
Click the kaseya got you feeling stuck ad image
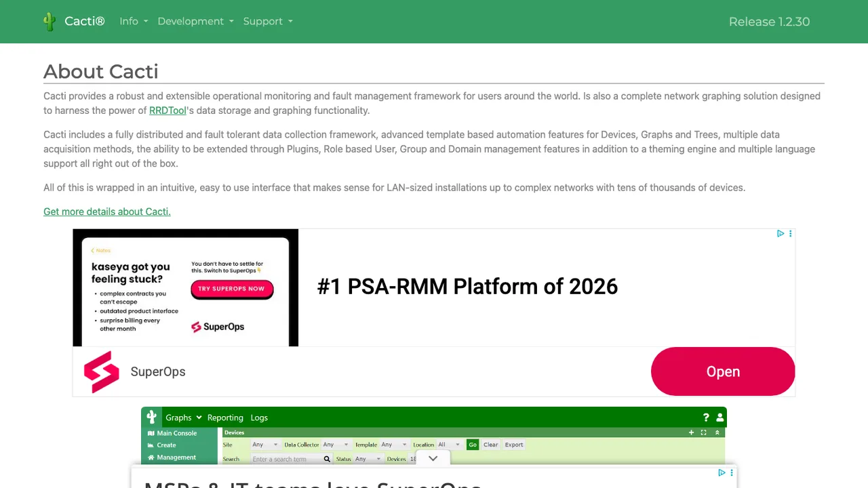pyautogui.click(x=186, y=287)
